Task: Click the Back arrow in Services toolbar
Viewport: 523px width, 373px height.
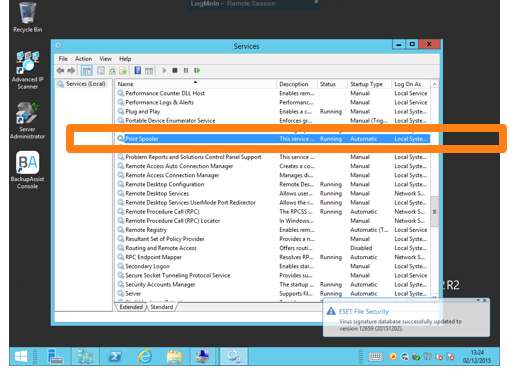Action: click(60, 70)
